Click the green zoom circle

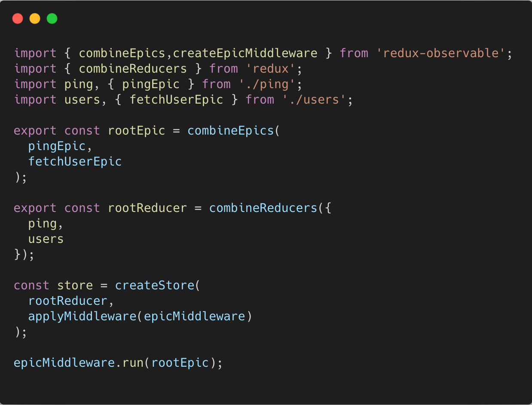coord(52,18)
